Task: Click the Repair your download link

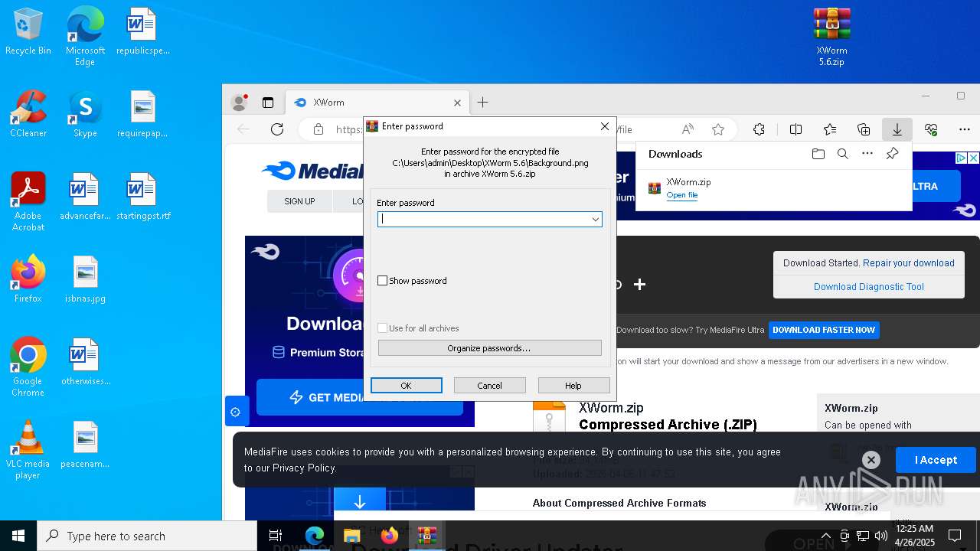Action: point(909,262)
